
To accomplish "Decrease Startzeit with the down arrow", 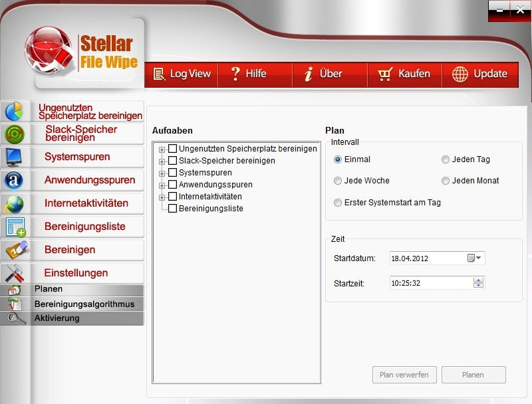I will [478, 285].
